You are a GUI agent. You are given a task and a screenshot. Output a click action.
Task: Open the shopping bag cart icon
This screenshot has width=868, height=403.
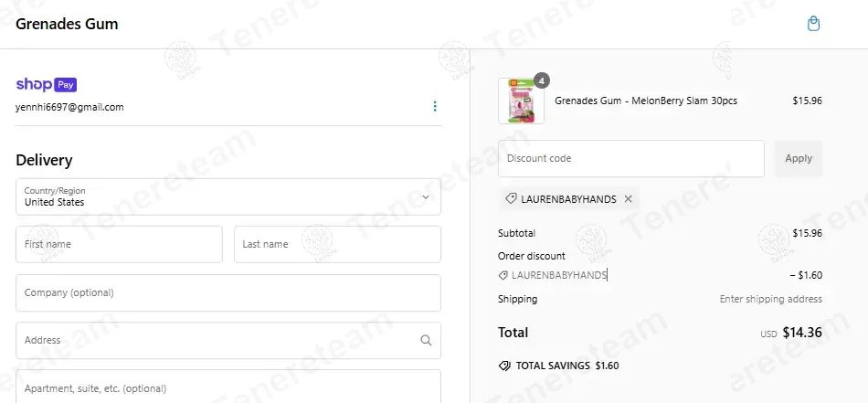pyautogui.click(x=813, y=24)
